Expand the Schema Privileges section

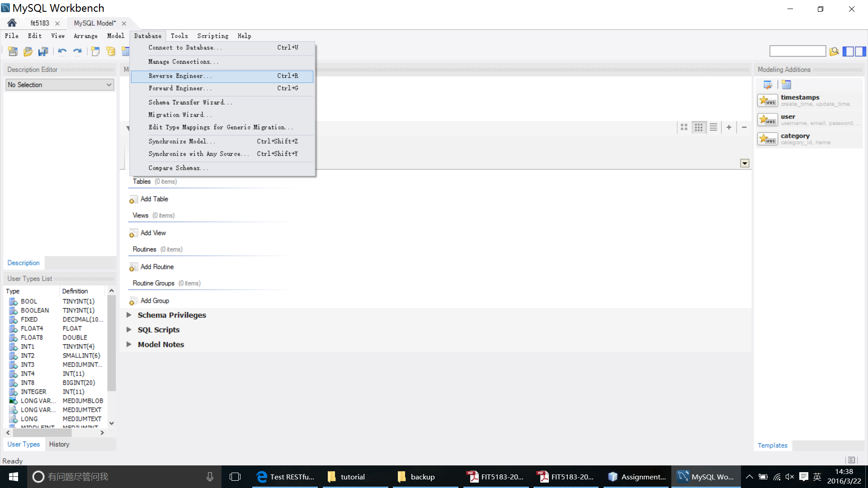(129, 314)
